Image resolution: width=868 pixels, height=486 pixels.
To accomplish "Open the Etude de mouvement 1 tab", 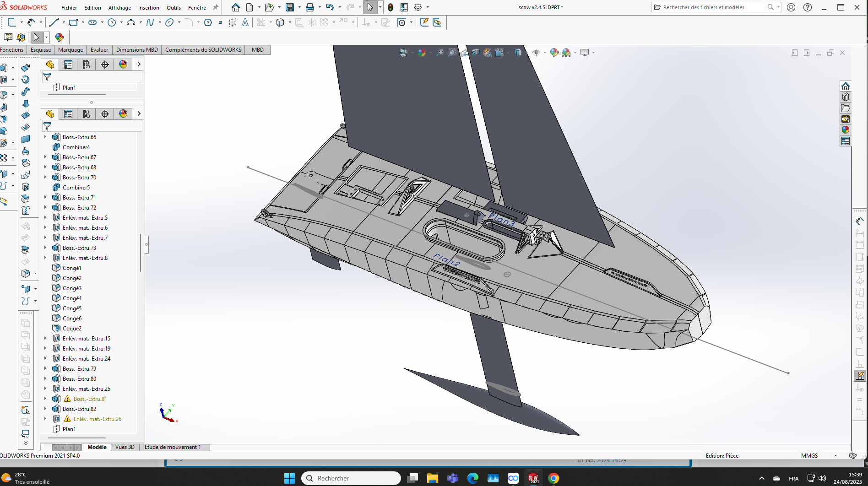I will tap(173, 447).
